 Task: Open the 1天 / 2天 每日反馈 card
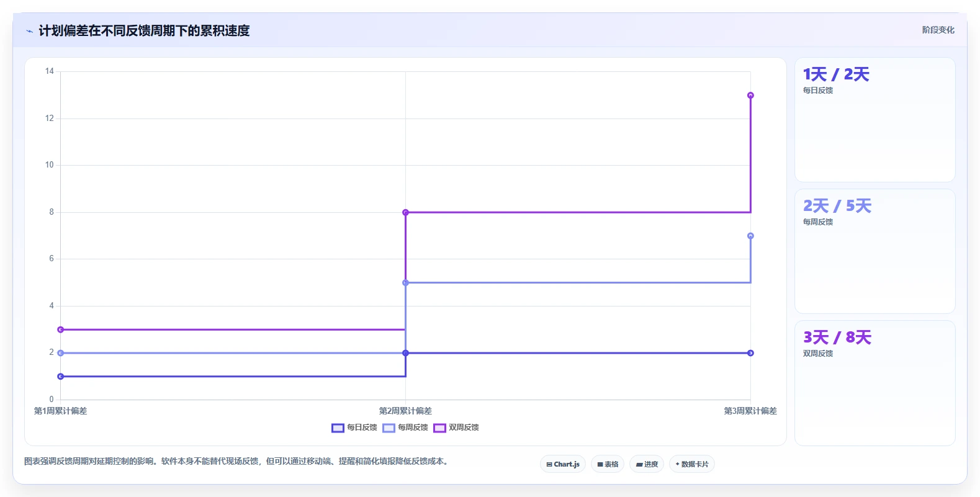click(875, 120)
